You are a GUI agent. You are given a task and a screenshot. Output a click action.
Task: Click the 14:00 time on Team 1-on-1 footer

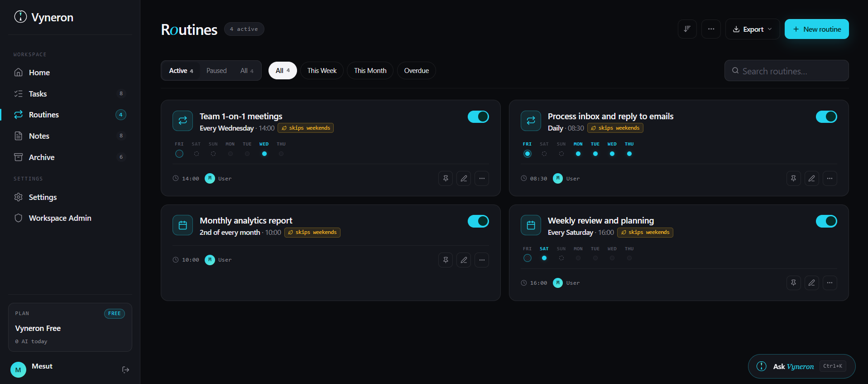pyautogui.click(x=190, y=179)
